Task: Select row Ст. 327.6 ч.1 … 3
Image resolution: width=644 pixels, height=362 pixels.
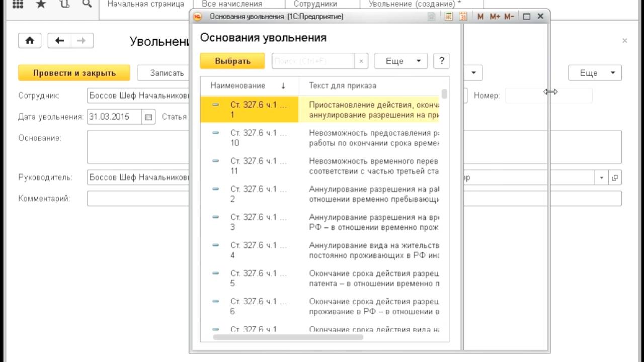Action: click(319, 222)
